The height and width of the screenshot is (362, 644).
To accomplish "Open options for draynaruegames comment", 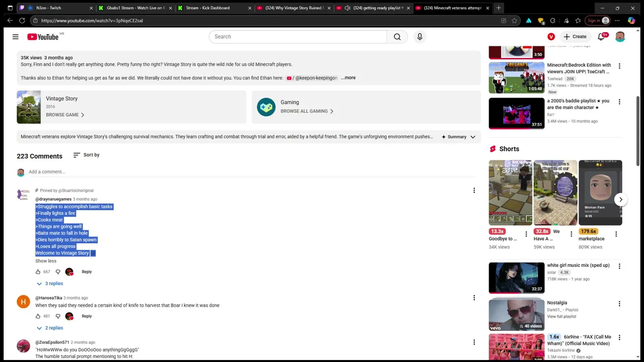I will (x=474, y=191).
